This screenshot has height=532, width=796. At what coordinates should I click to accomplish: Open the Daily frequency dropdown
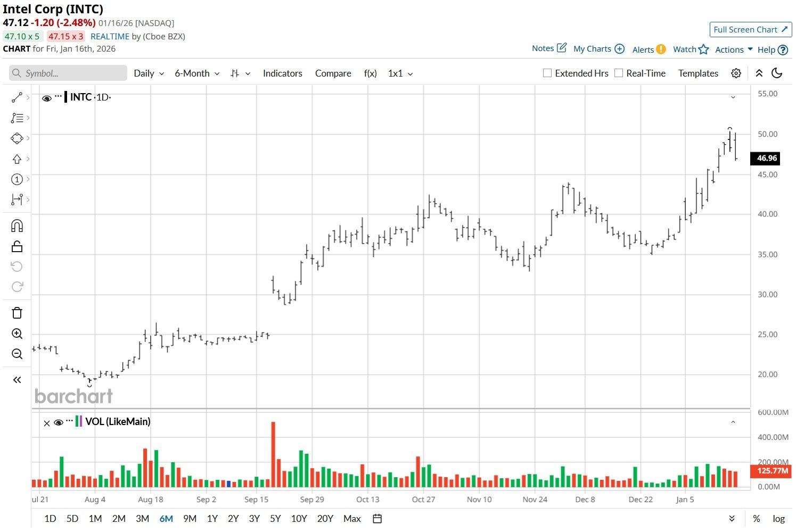point(149,73)
